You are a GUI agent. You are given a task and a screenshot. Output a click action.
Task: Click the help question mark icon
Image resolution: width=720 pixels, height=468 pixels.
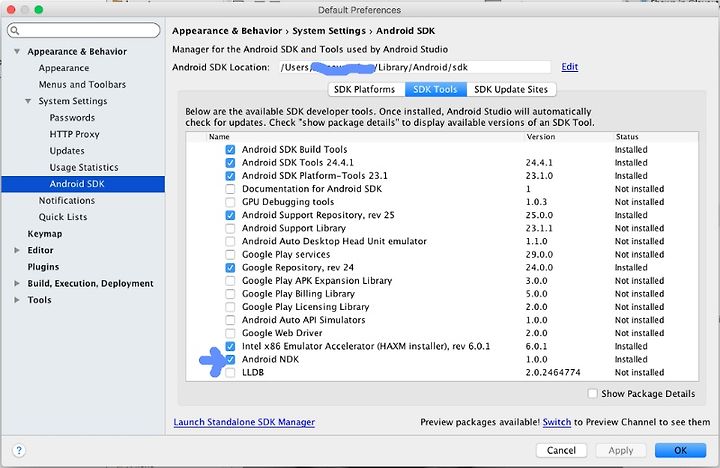(19, 450)
